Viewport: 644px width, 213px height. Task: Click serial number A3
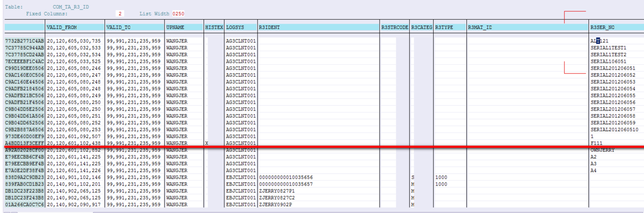[594, 164]
